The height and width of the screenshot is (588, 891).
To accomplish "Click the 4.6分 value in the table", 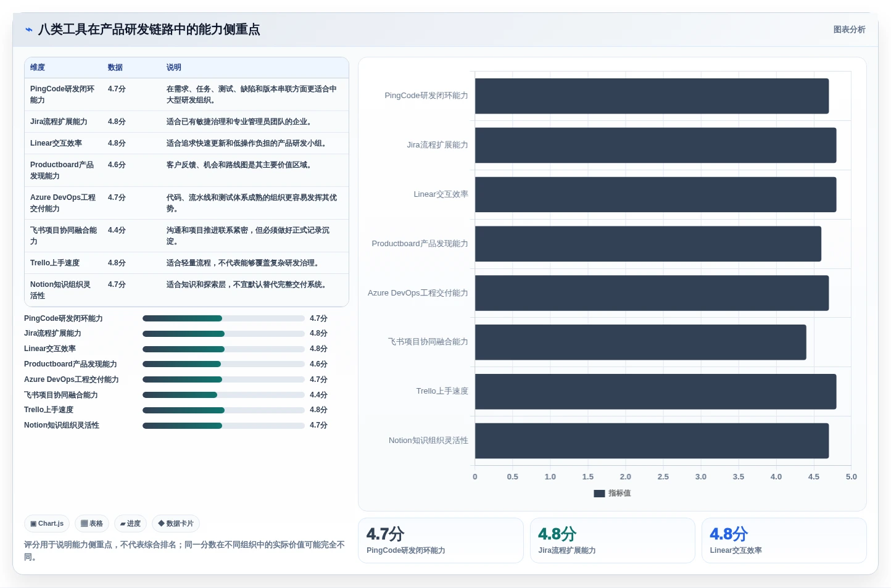I will [x=117, y=165].
